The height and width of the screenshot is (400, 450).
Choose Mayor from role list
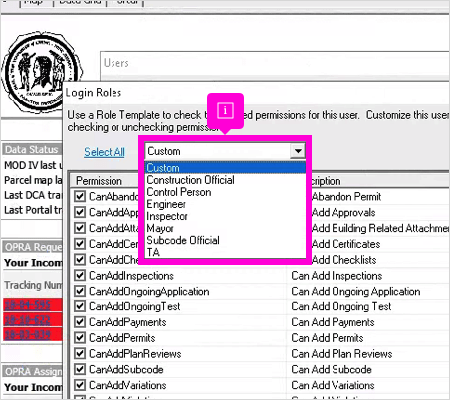click(160, 228)
